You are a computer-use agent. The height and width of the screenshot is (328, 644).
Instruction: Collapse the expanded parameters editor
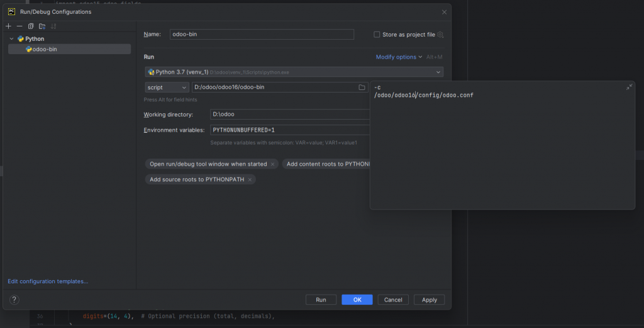pyautogui.click(x=629, y=87)
